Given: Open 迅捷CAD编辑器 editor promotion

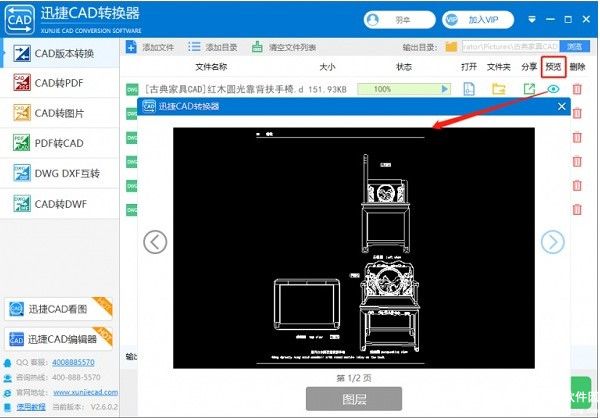Looking at the screenshot, I should pyautogui.click(x=58, y=339).
